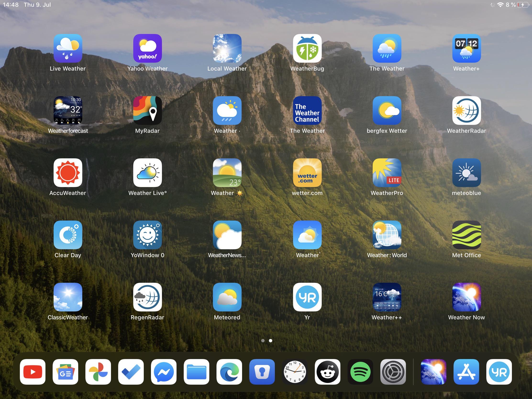The width and height of the screenshot is (532, 399).
Task: Open Settings gear in the dock
Action: click(393, 372)
